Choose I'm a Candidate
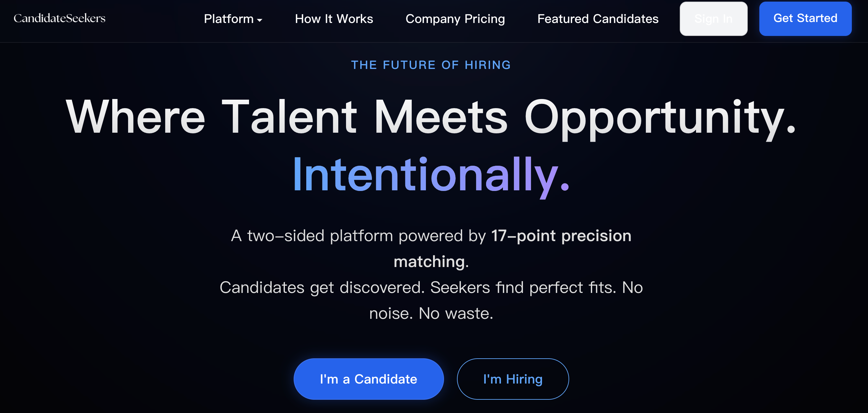The width and height of the screenshot is (868, 413). (x=368, y=379)
